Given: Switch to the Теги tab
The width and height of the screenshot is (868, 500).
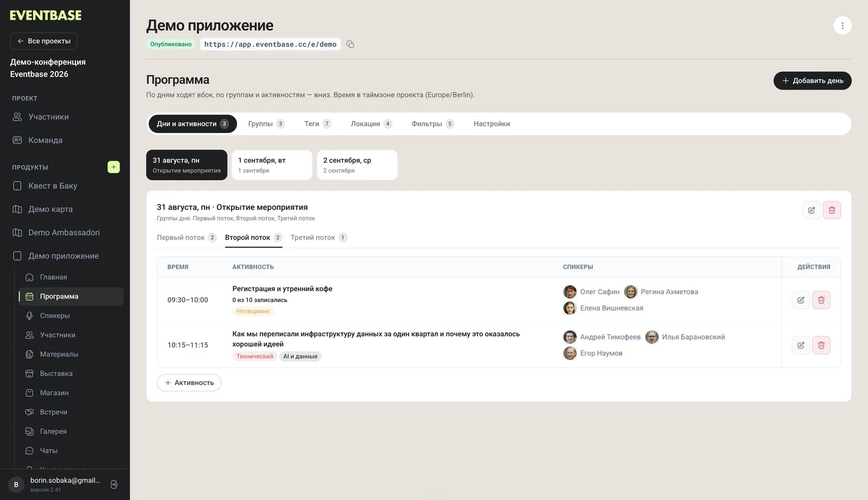Looking at the screenshot, I should (317, 124).
